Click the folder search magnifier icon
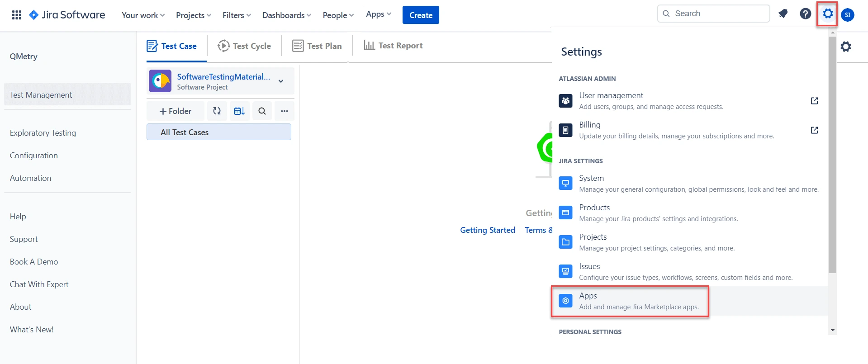Image resolution: width=868 pixels, height=364 pixels. 262,111
